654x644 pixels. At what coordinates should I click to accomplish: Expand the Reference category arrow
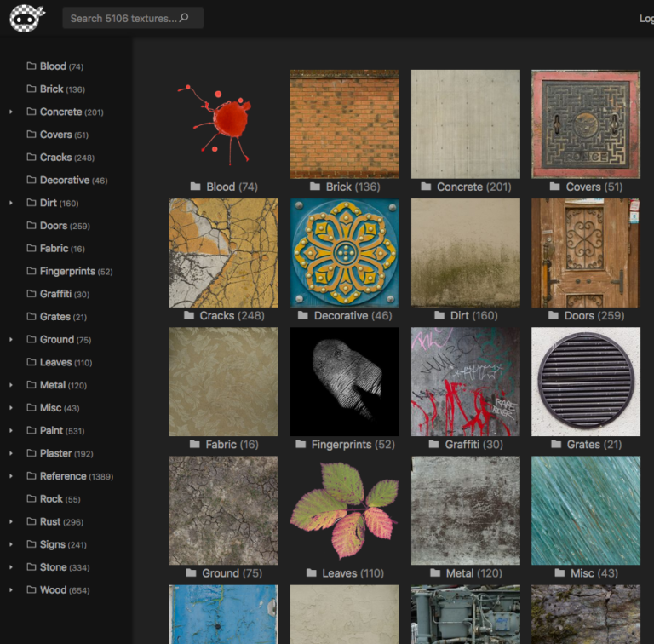[x=11, y=476]
